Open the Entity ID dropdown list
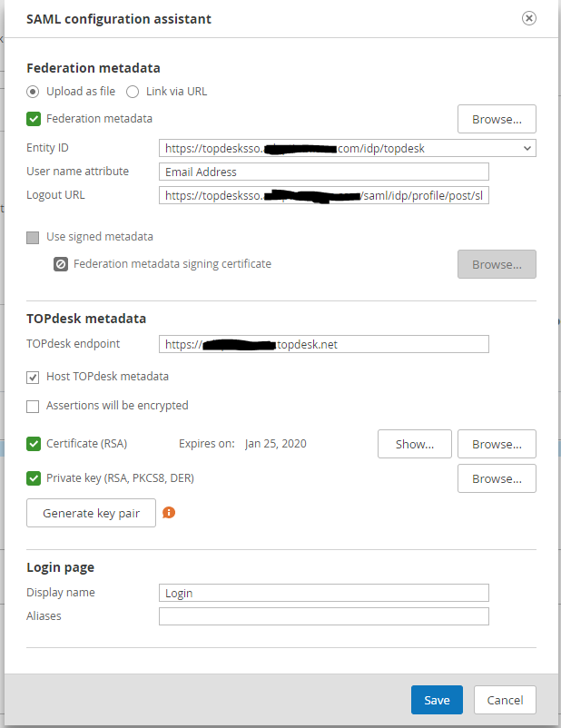The width and height of the screenshot is (561, 728). click(527, 147)
